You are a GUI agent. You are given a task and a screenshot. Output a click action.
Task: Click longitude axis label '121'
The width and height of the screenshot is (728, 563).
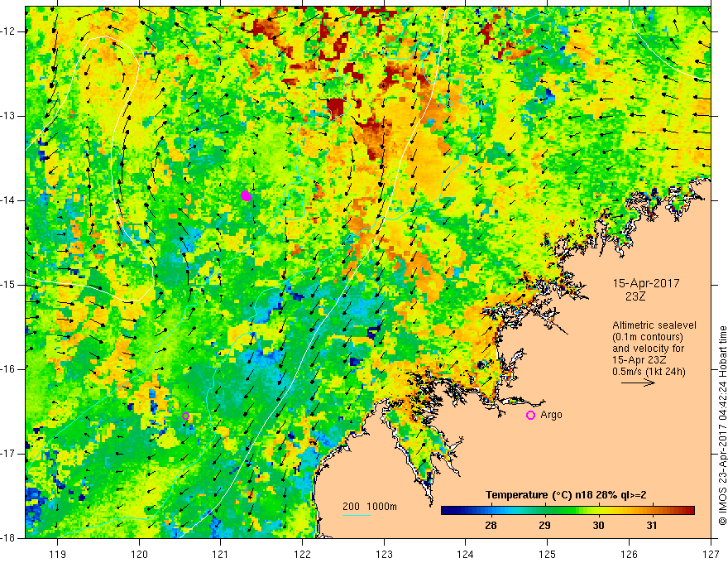tap(221, 554)
